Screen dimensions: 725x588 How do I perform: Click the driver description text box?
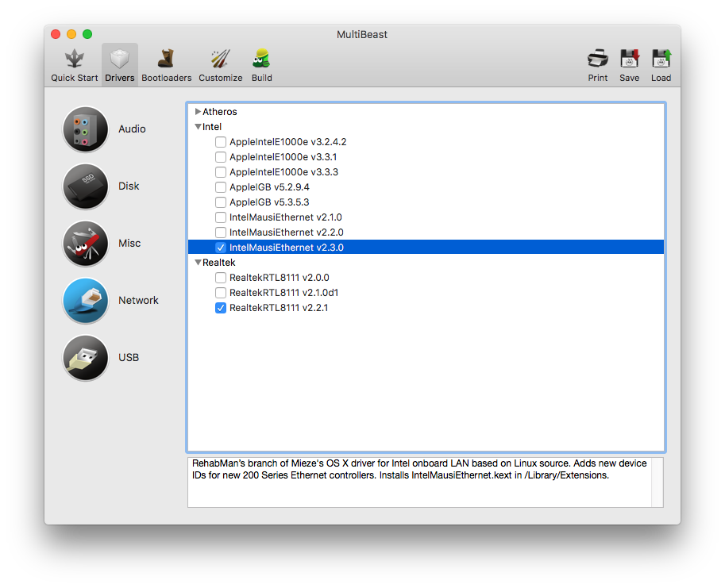[x=419, y=482]
